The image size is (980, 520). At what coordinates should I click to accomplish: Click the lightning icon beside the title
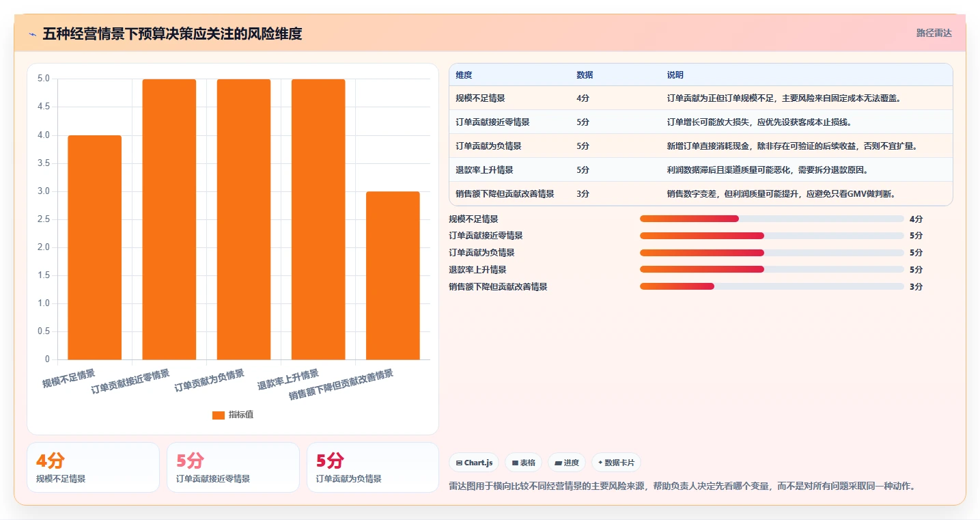(32, 34)
